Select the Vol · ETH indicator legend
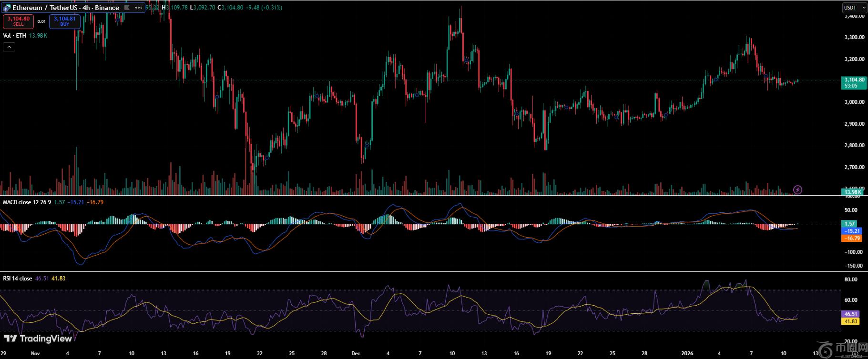 pos(15,36)
